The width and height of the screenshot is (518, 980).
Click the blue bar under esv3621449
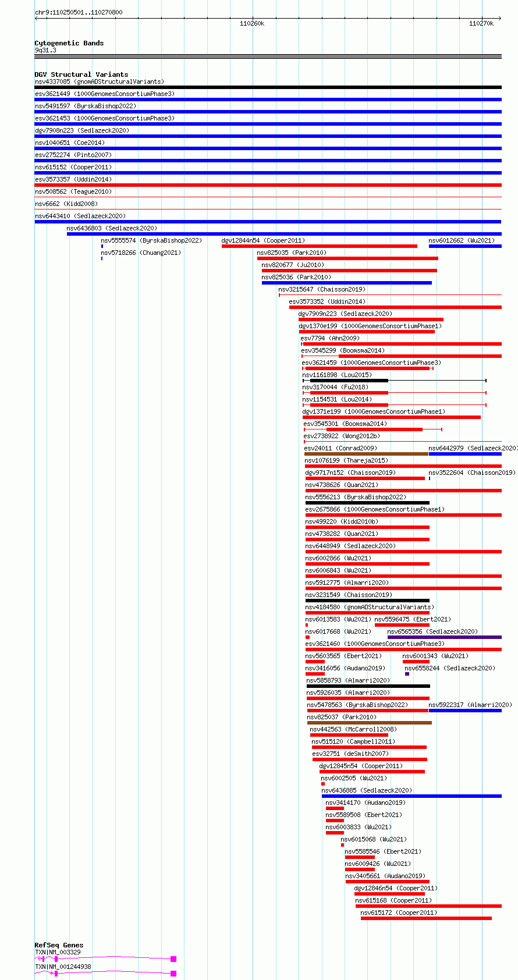pos(268,100)
